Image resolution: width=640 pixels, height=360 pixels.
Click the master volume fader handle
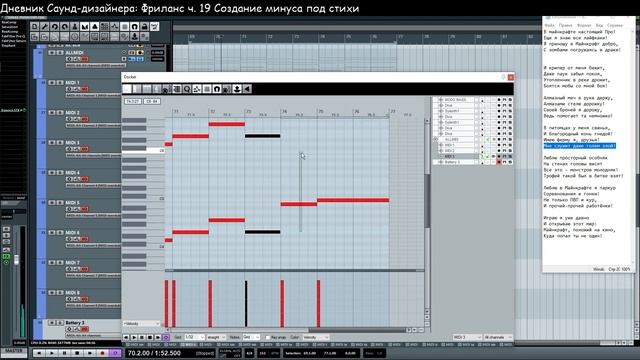pyautogui.click(x=16, y=259)
